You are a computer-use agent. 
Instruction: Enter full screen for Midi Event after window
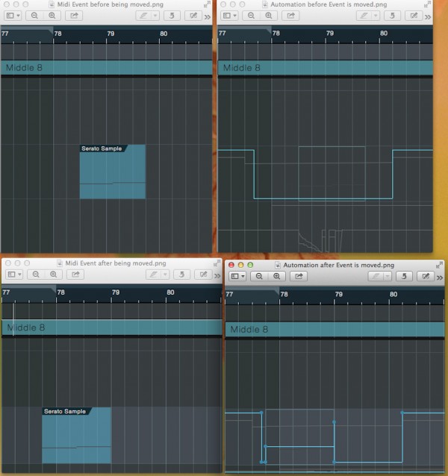[217, 263]
